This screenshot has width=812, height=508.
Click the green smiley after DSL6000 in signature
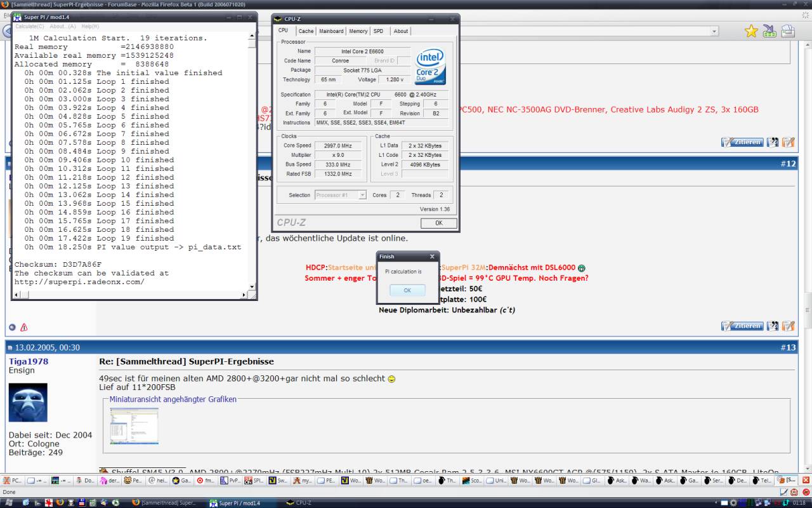pyautogui.click(x=581, y=268)
